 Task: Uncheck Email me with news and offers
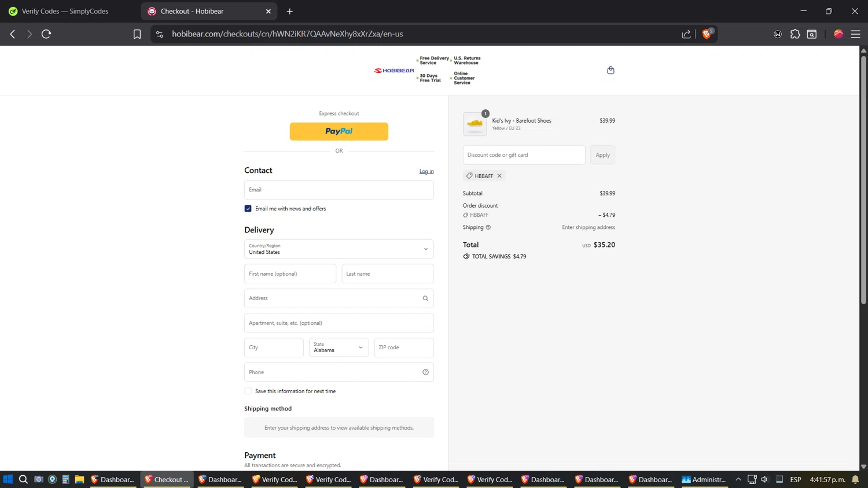coord(248,209)
